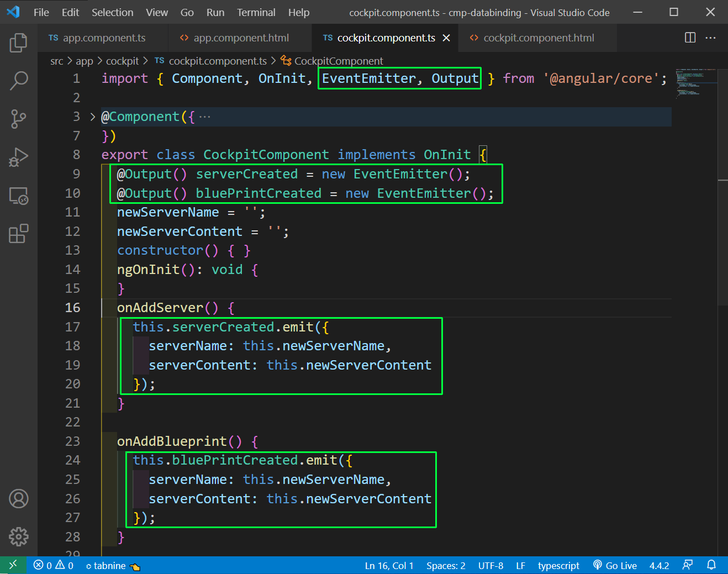Image resolution: width=728 pixels, height=574 pixels.
Task: Click ngOnInit() on line 14
Action: pyautogui.click(x=156, y=270)
